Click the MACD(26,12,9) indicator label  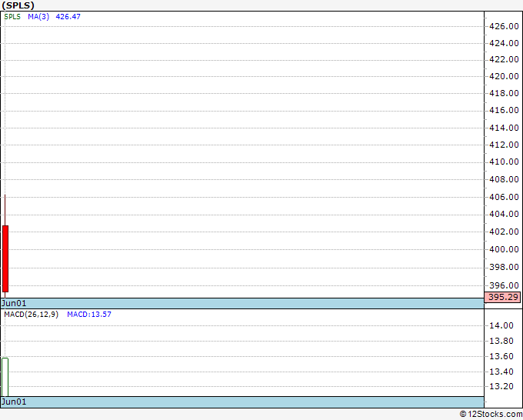31,315
